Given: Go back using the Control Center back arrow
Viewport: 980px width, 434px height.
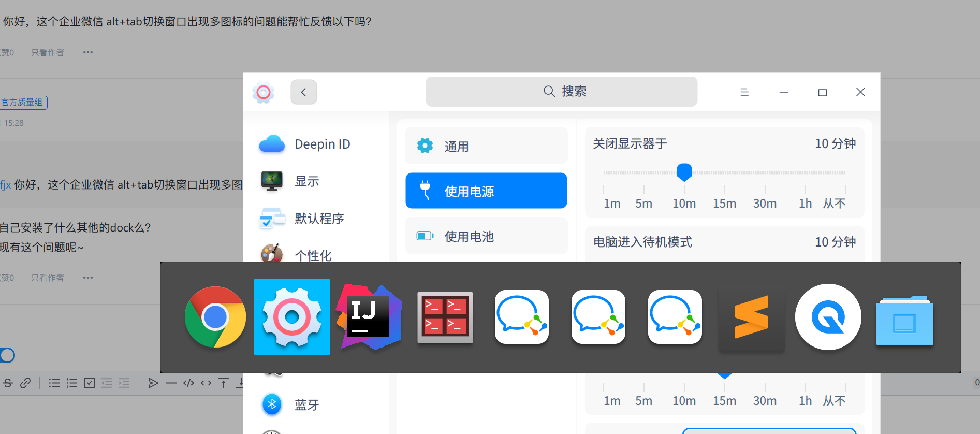Looking at the screenshot, I should (304, 92).
